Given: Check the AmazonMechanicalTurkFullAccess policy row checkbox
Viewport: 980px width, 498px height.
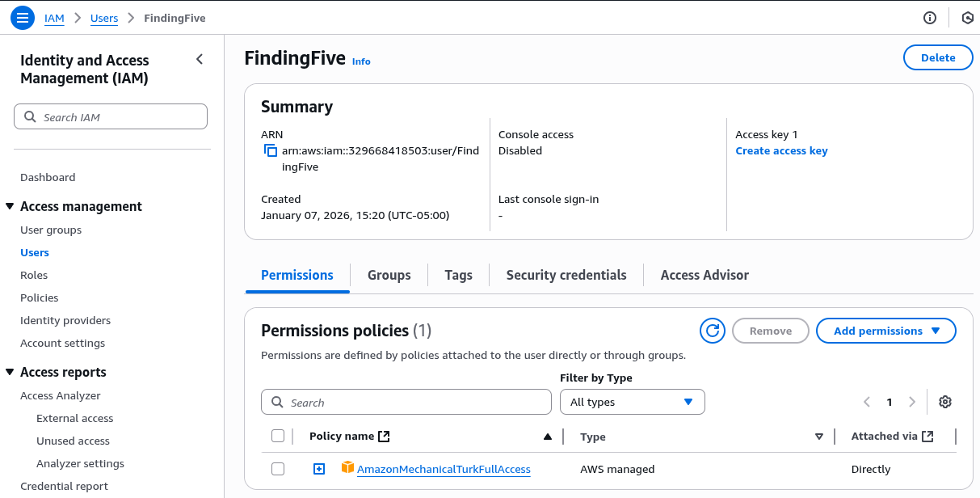Looking at the screenshot, I should pos(278,469).
